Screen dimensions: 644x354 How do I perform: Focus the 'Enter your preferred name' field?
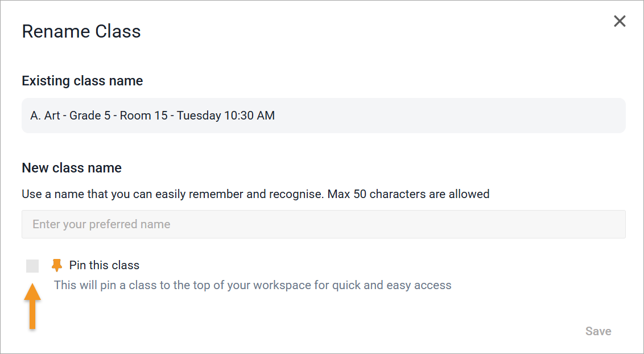(x=323, y=224)
